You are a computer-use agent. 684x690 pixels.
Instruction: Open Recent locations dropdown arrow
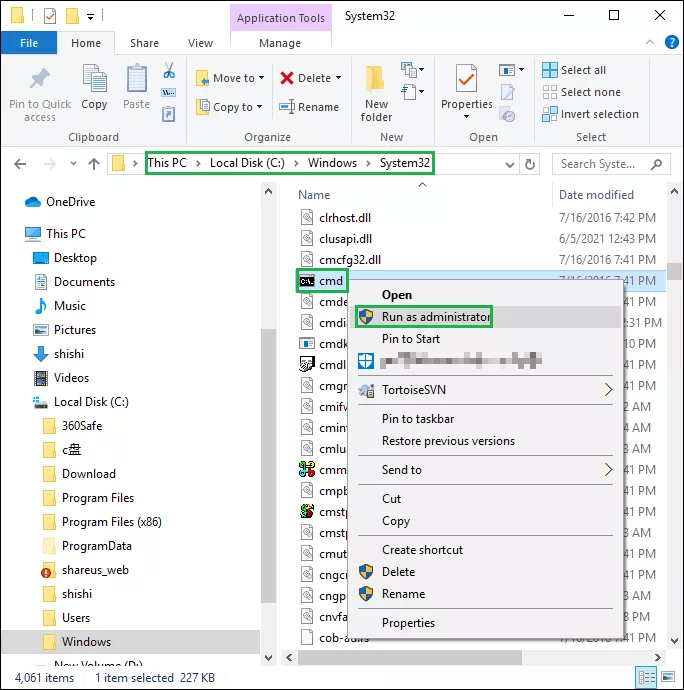click(x=73, y=164)
